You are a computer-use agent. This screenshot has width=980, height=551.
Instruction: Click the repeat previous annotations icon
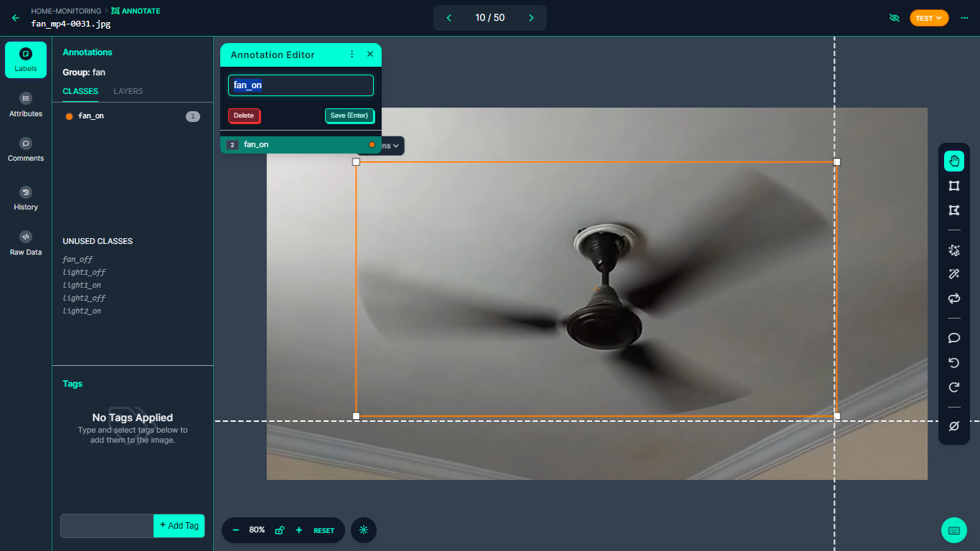click(954, 298)
